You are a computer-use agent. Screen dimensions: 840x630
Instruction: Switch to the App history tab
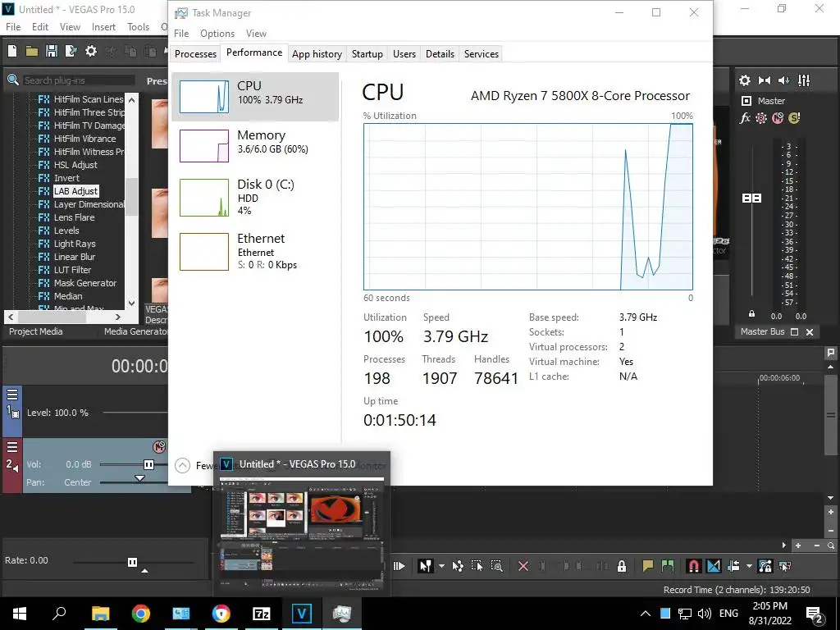pyautogui.click(x=317, y=53)
